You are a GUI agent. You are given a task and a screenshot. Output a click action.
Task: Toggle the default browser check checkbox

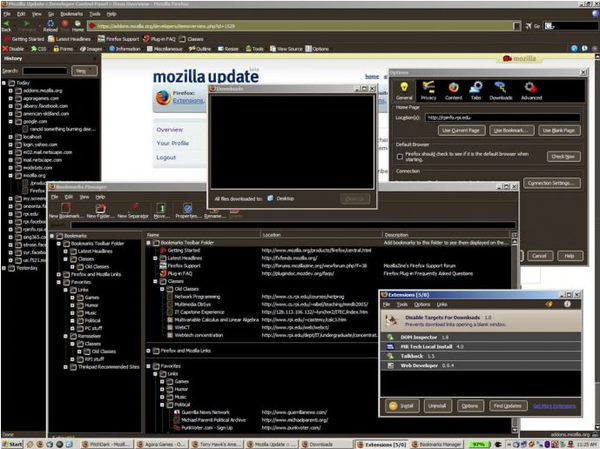click(400, 157)
